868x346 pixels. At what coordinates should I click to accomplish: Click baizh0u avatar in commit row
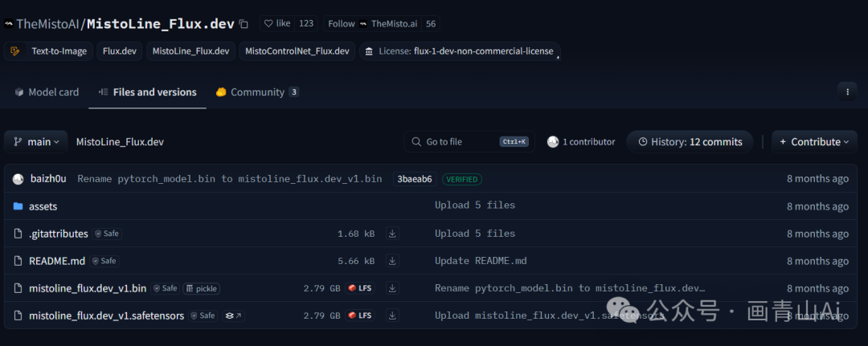point(18,179)
